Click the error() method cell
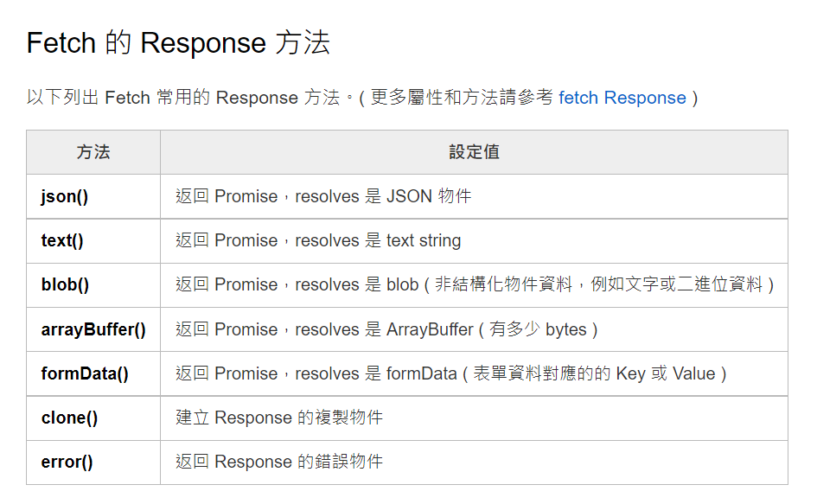This screenshot has height=504, width=817. point(93,463)
